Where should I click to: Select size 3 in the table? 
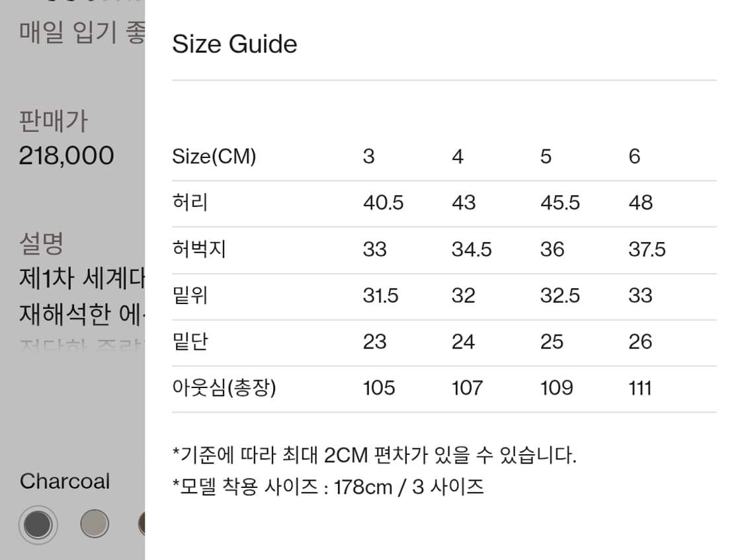pos(369,156)
